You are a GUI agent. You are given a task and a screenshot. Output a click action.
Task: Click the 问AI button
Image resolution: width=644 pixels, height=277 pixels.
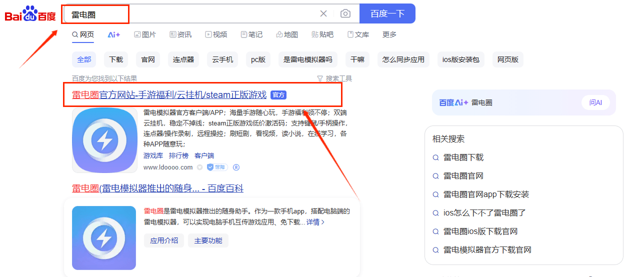595,102
